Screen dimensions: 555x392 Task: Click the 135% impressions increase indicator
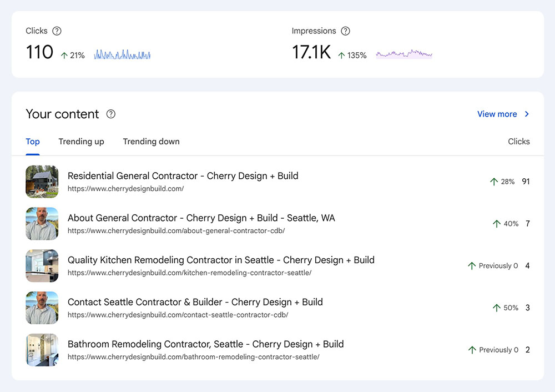click(x=352, y=56)
